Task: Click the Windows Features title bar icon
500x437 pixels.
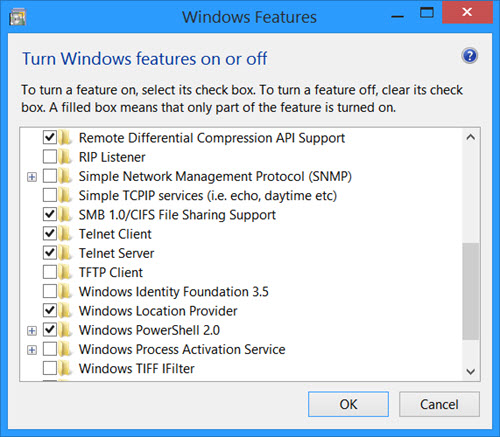Action: 18,17
